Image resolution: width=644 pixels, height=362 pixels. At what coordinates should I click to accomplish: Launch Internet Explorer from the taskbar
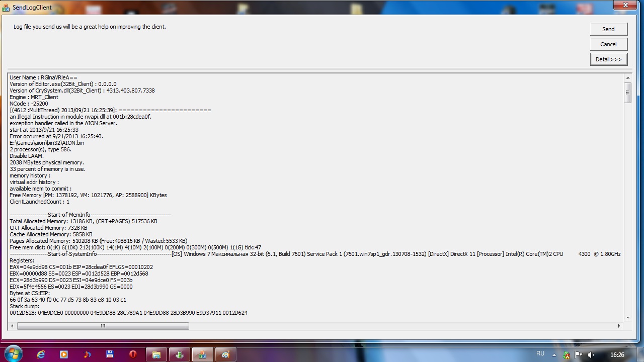[41, 354]
